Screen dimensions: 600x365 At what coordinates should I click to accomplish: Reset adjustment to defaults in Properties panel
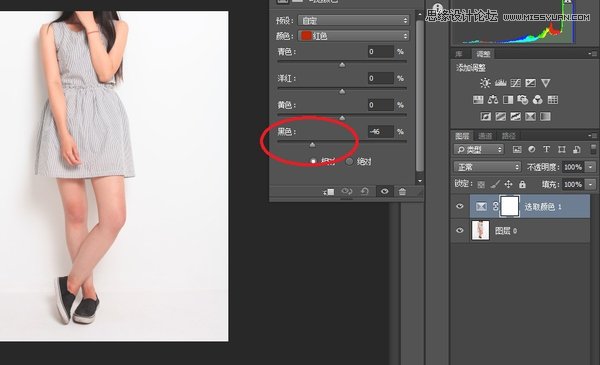pos(365,191)
